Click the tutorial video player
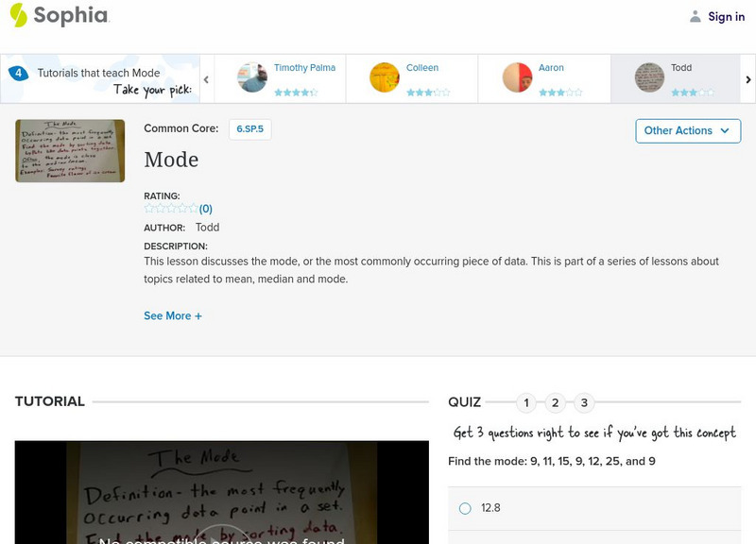Image resolution: width=756 pixels, height=544 pixels. 222,492
